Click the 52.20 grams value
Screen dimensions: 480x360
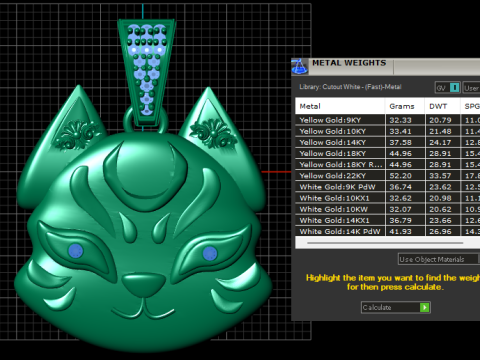[400, 176]
